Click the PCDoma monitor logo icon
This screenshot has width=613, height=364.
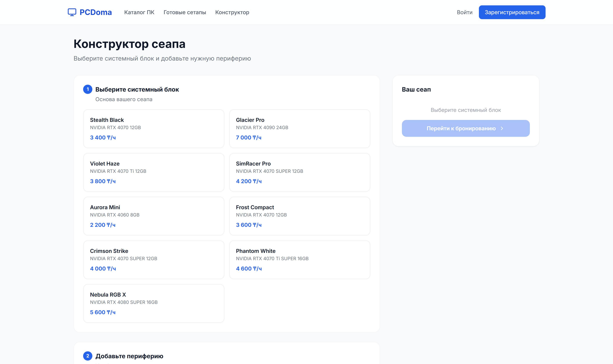(72, 12)
